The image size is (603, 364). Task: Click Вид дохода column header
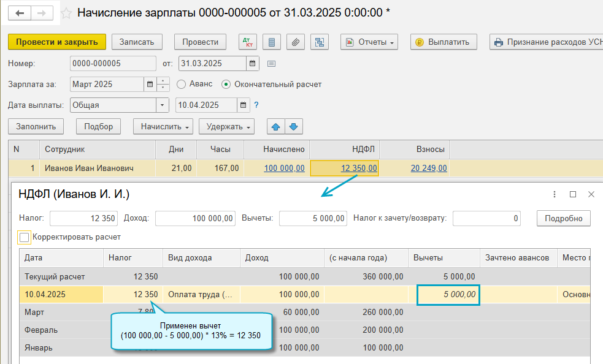click(202, 258)
